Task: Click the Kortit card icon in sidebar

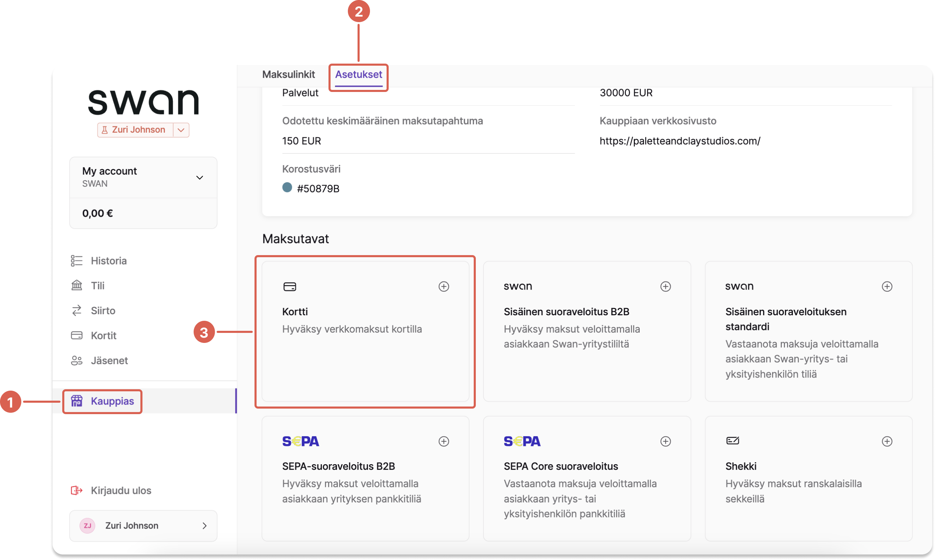Action: [x=77, y=335]
